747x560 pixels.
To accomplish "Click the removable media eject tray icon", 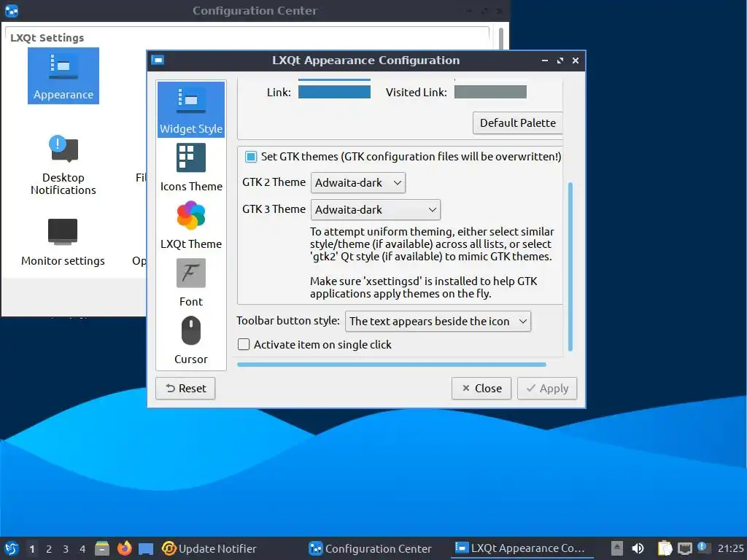I will [617, 548].
